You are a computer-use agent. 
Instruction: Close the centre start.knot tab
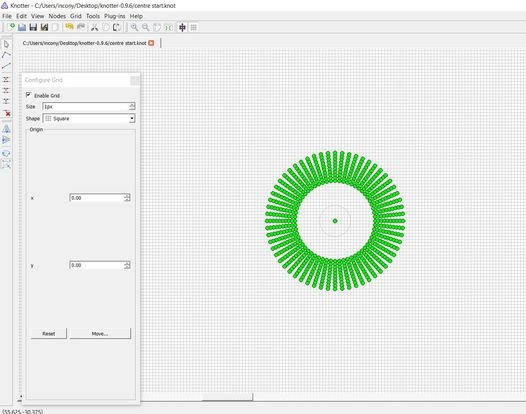pyautogui.click(x=151, y=43)
